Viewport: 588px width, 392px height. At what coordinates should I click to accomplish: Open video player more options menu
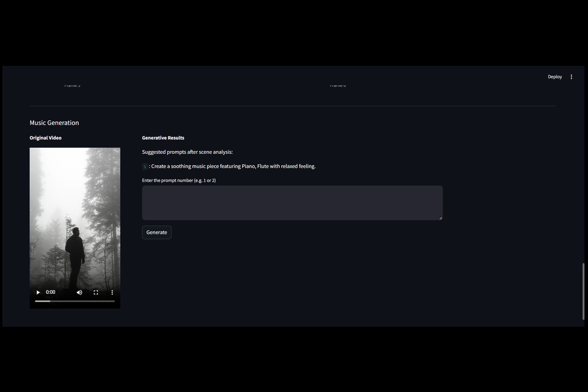112,292
